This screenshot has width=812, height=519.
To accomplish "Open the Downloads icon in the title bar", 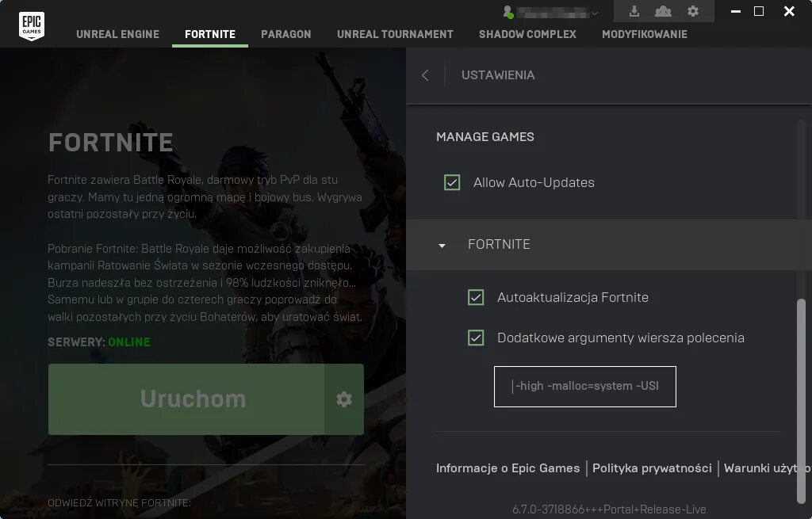I will pos(634,11).
